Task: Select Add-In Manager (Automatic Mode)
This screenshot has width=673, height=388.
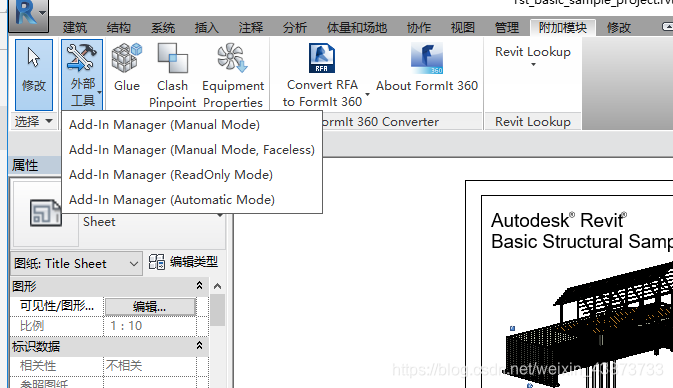Action: pos(172,200)
